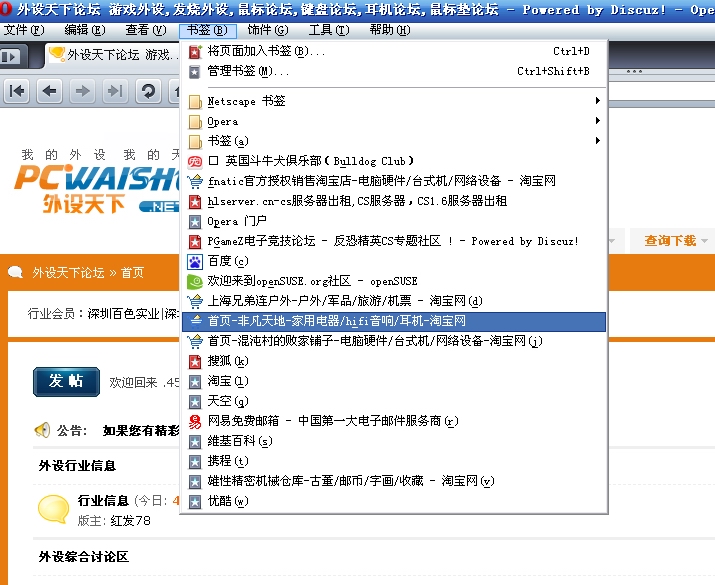Click the 深圳百色实业 member link
This screenshot has height=585, width=715.
(124, 314)
